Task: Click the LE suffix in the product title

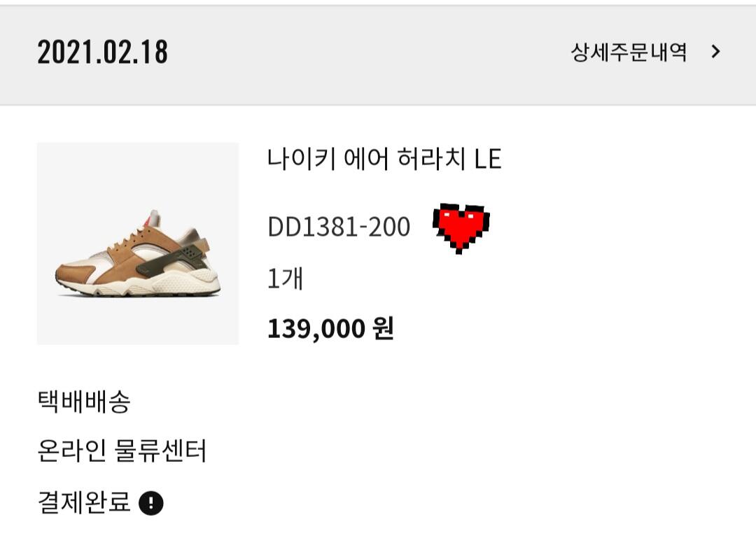Action: click(x=488, y=160)
